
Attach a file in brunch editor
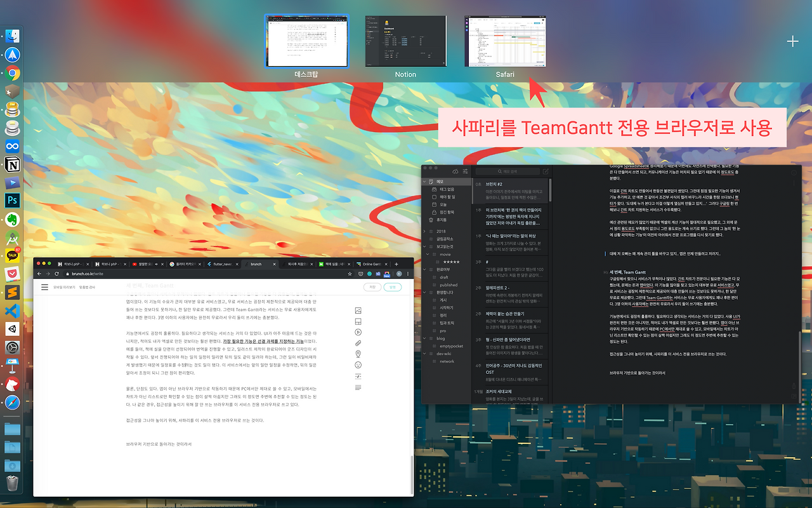pos(358,343)
